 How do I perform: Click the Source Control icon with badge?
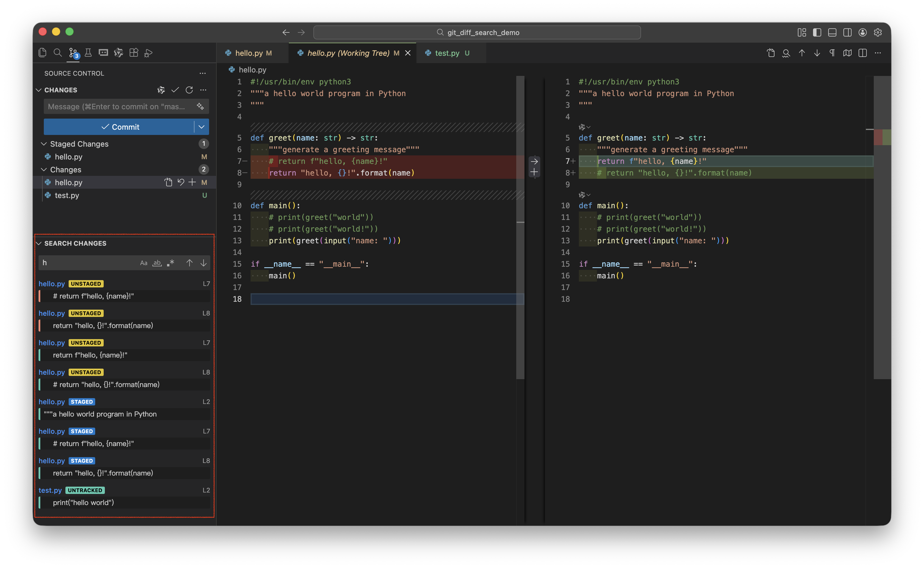click(73, 53)
